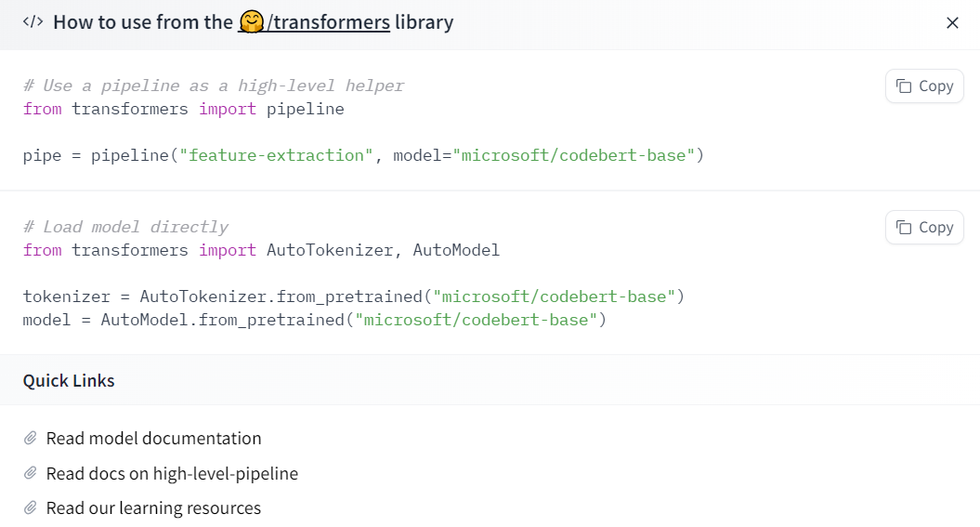Click the Quick Links heading
980x527 pixels.
tap(69, 380)
